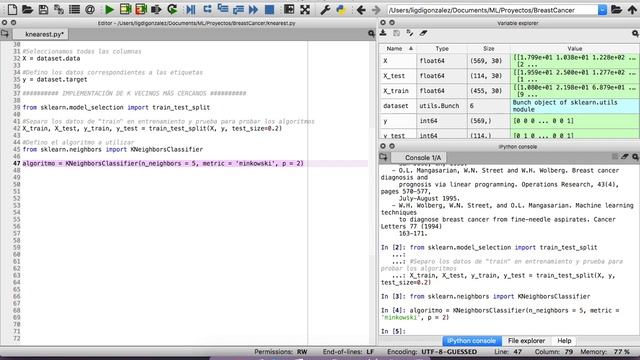The width and height of the screenshot is (640, 360).
Task: Step to next line debug icon
Action: [207, 9]
